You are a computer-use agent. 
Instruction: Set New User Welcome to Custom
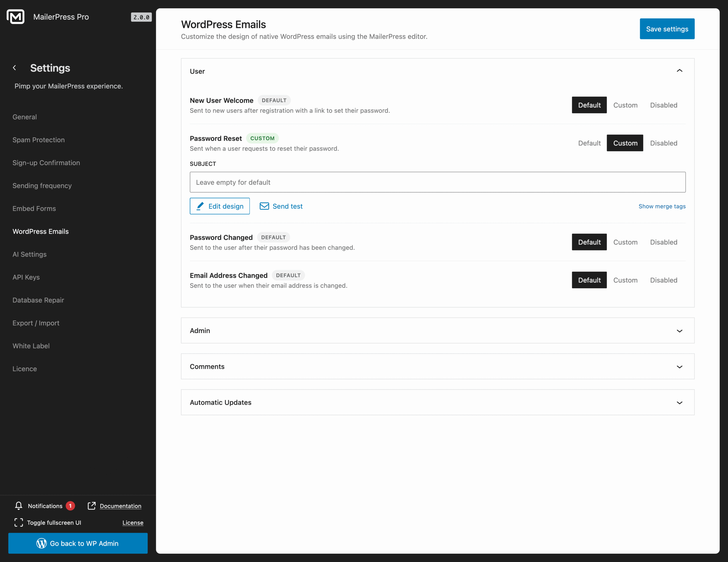tap(625, 105)
